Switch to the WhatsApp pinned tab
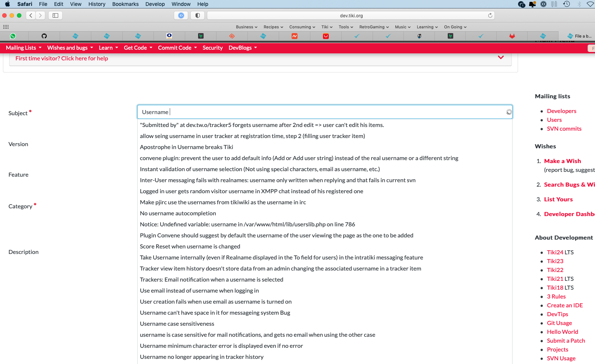 click(x=13, y=36)
